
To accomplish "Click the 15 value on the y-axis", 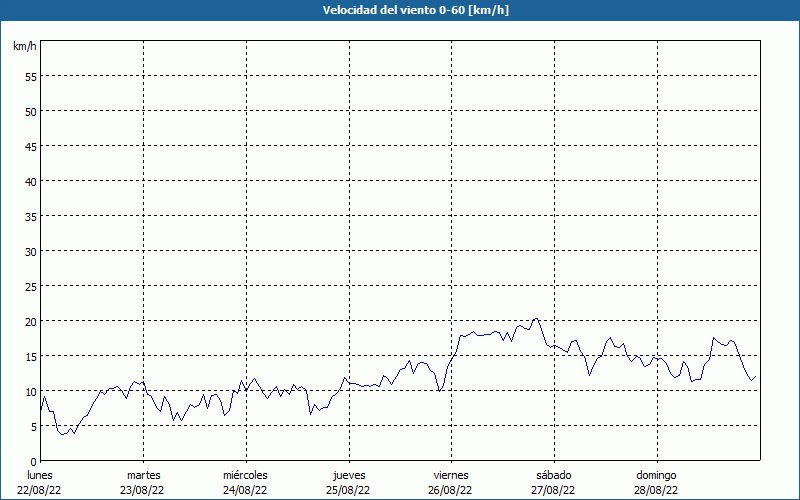I will [x=31, y=357].
